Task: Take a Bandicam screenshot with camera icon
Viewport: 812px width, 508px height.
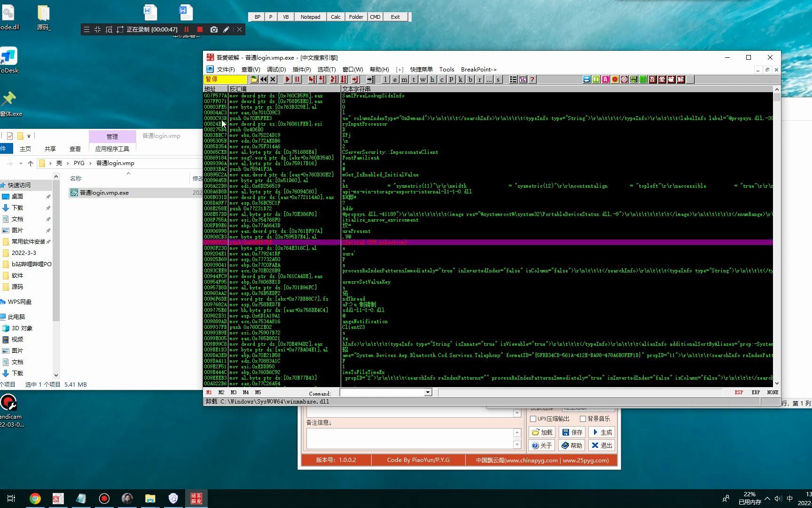Action: coord(214,29)
